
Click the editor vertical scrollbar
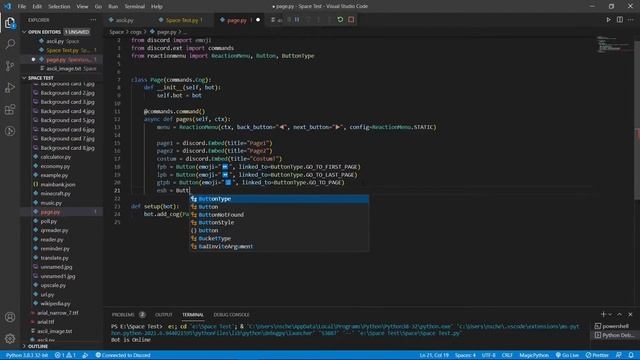[637, 118]
